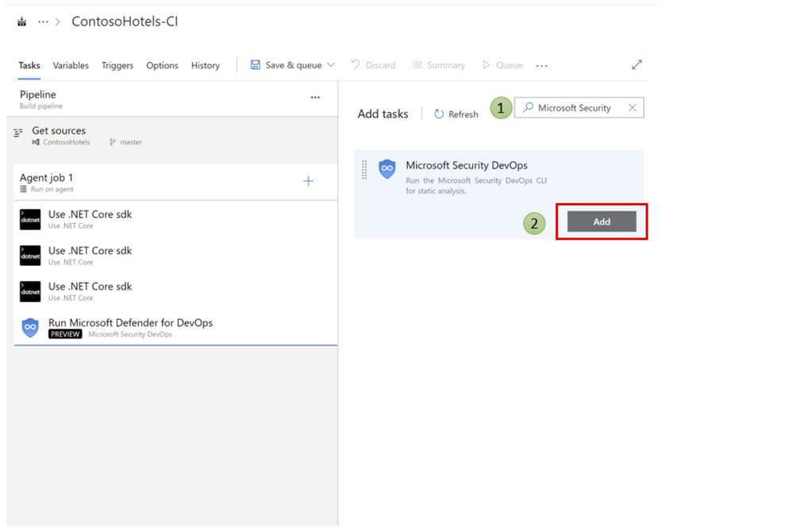The height and width of the screenshot is (532, 793).
Task: Expand the Save & queue dropdown arrow
Action: (x=331, y=65)
